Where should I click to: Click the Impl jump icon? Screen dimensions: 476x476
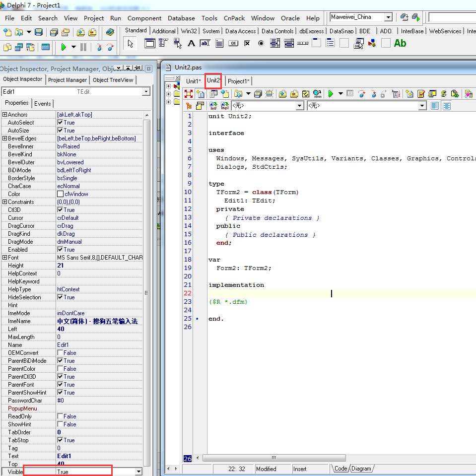coord(225,106)
